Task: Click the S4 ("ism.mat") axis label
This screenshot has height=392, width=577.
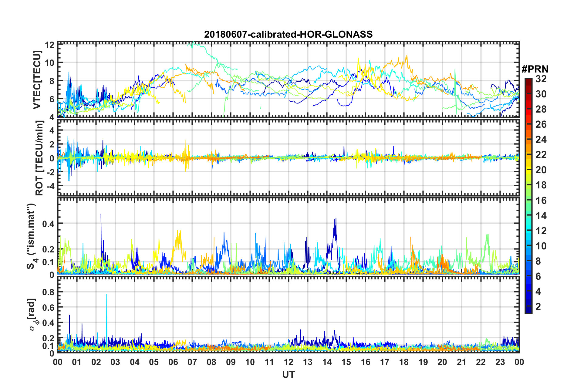Action: click(x=31, y=236)
